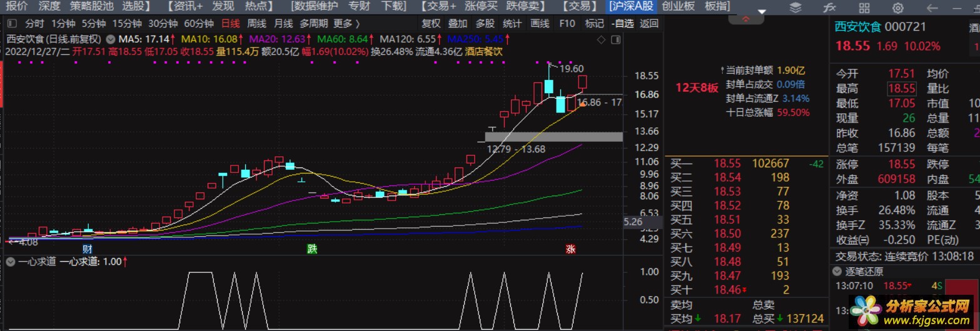980x331 pixels.
Task: Click the 12天8板 label
Action: point(697,87)
